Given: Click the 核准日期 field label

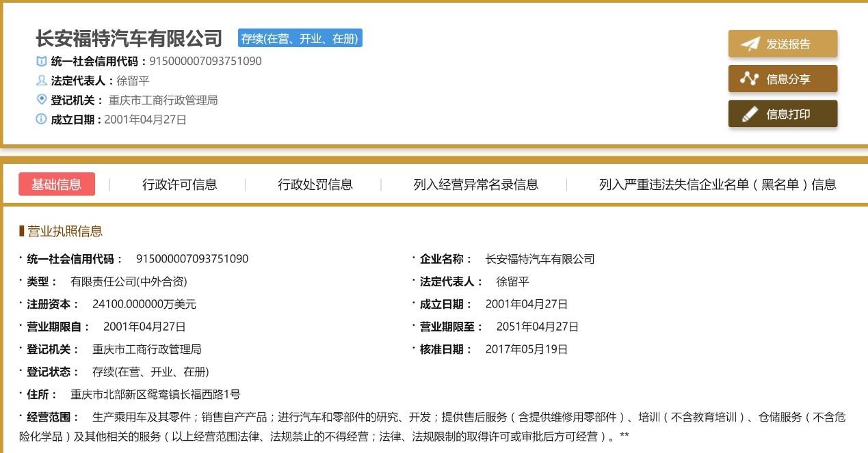Looking at the screenshot, I should (446, 349).
